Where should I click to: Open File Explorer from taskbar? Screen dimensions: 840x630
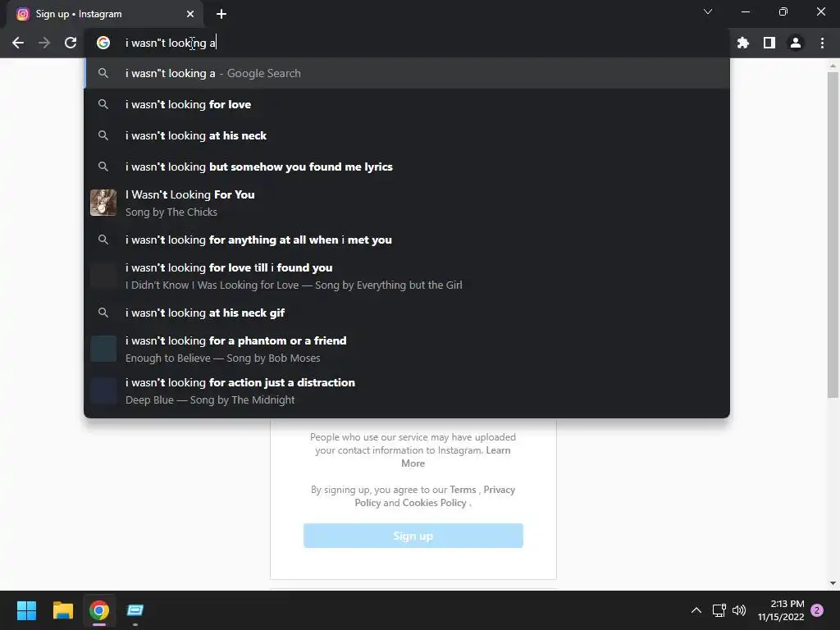coord(62,610)
